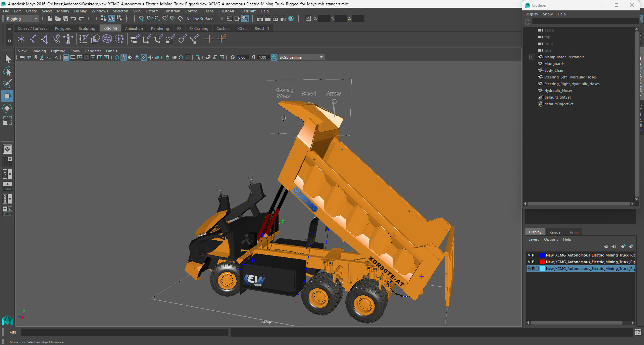Open the script editor button at bottom right
Viewport: 644px width, 345px height.
(x=638, y=332)
